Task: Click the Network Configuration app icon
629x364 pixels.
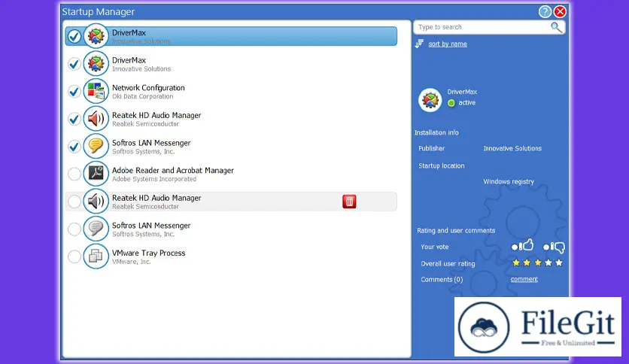Action: [x=96, y=92]
